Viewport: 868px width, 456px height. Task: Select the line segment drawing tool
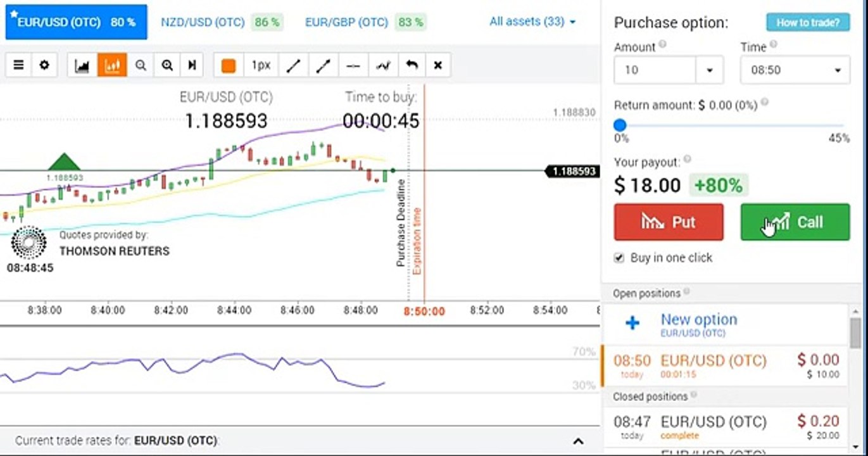point(293,65)
